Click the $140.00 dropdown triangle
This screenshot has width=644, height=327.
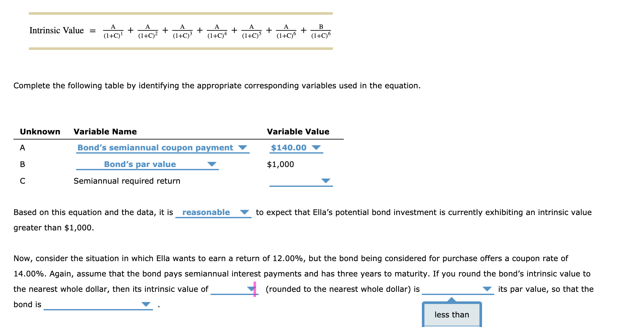tap(316, 148)
